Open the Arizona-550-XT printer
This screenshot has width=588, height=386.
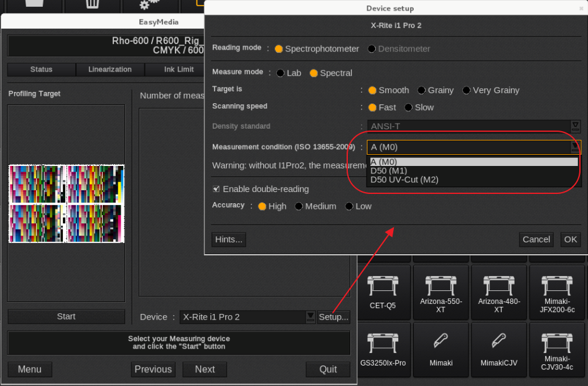(x=441, y=291)
